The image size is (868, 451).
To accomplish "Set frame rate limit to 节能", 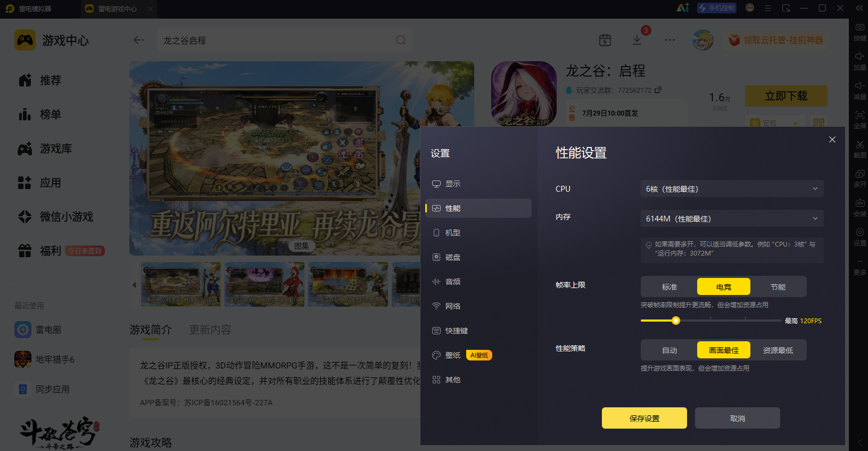I will (778, 287).
